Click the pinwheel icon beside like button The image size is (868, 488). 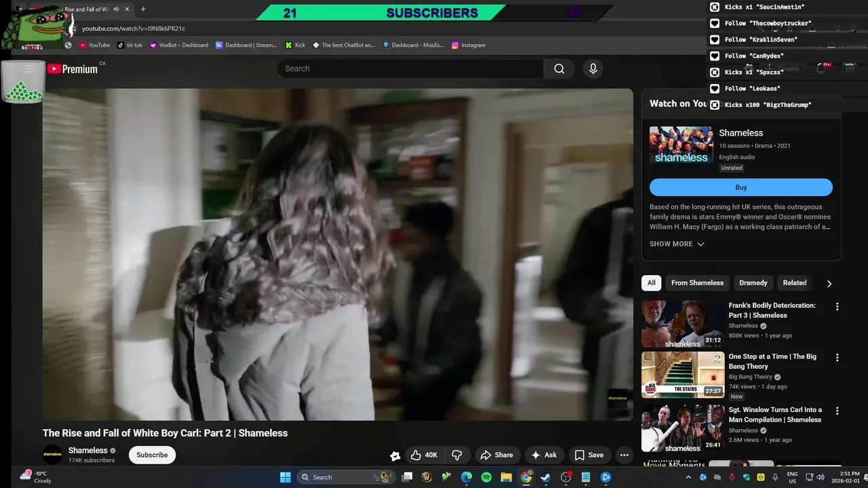395,455
